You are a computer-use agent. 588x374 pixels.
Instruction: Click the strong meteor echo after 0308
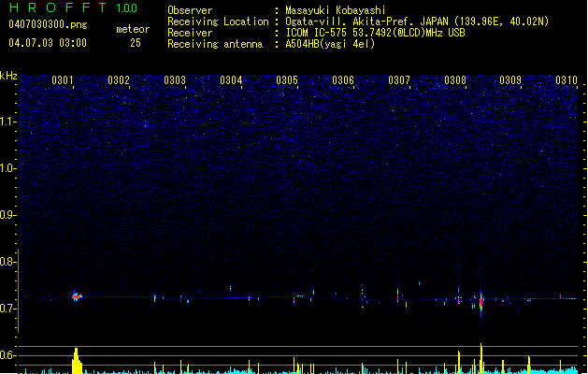tap(481, 301)
